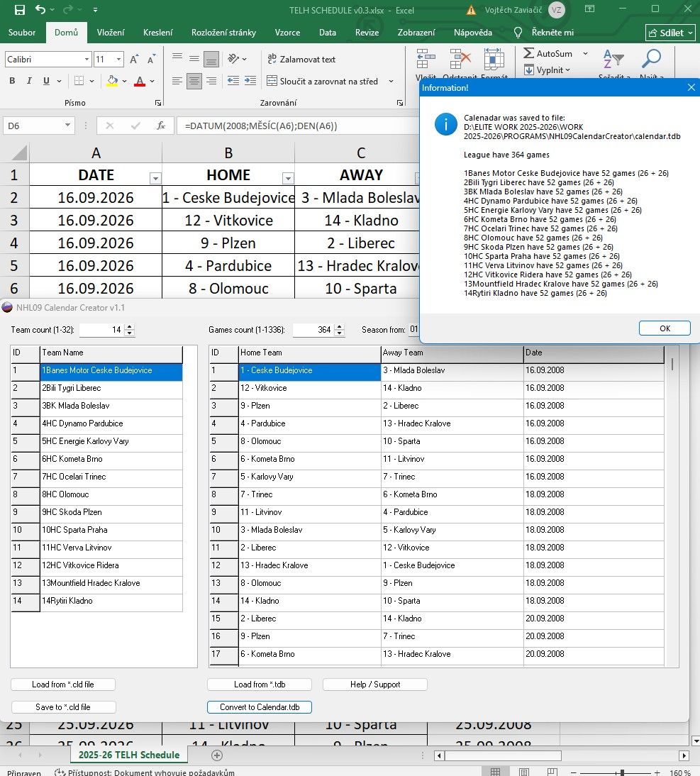The width and height of the screenshot is (700, 776).
Task: Decrease indent icon
Action: [x=233, y=81]
